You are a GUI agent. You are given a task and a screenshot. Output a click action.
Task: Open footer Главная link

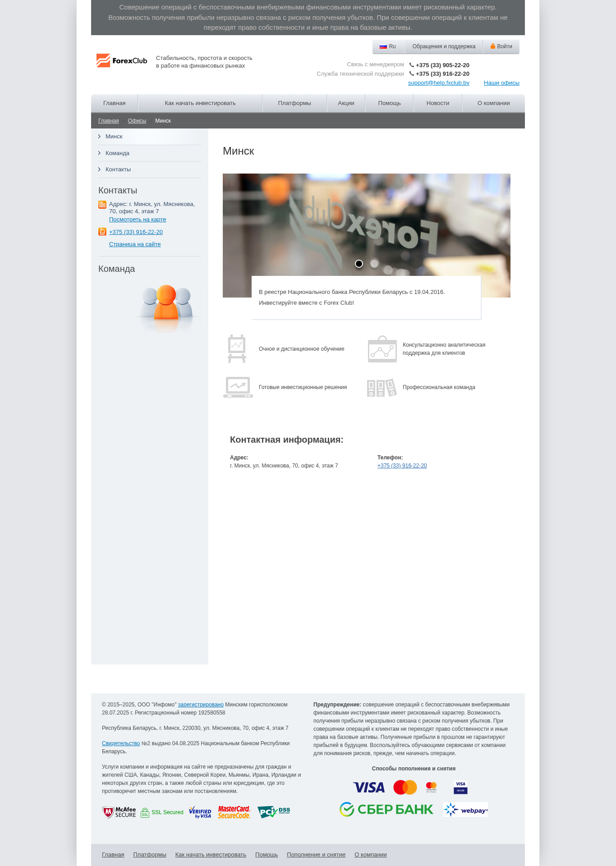coord(113,855)
